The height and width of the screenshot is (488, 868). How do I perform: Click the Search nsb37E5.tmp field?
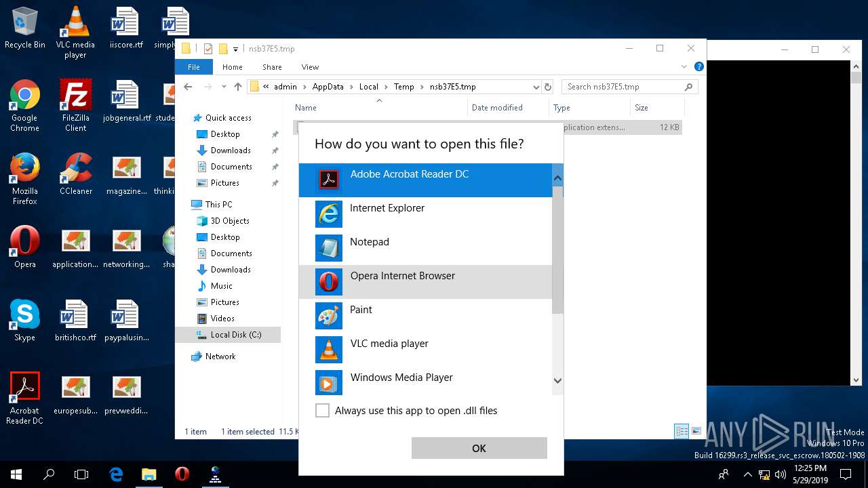click(629, 87)
